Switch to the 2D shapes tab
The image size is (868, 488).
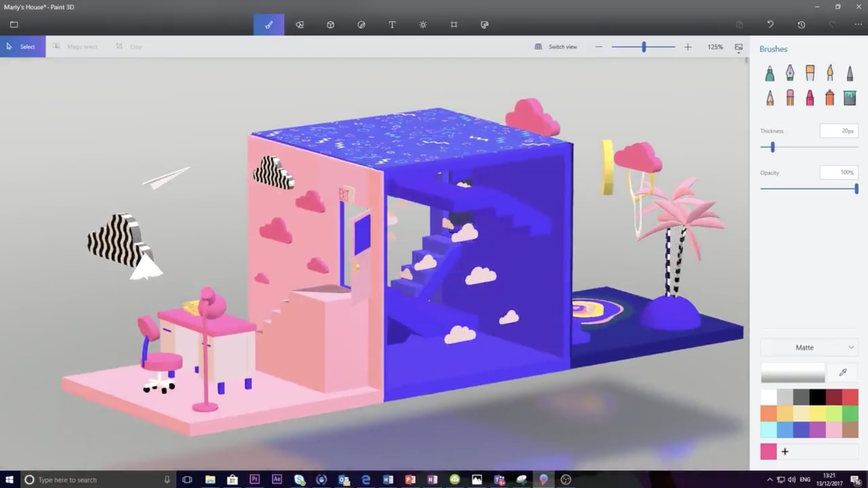click(x=300, y=24)
